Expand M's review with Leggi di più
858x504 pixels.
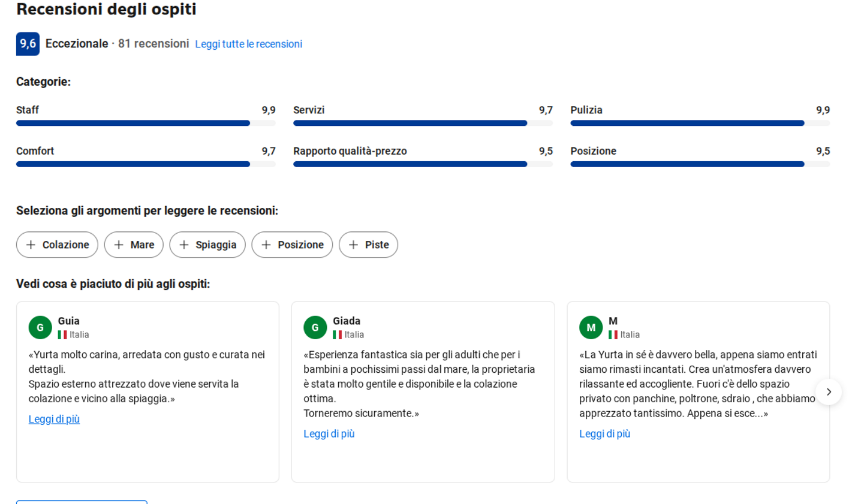tap(604, 434)
